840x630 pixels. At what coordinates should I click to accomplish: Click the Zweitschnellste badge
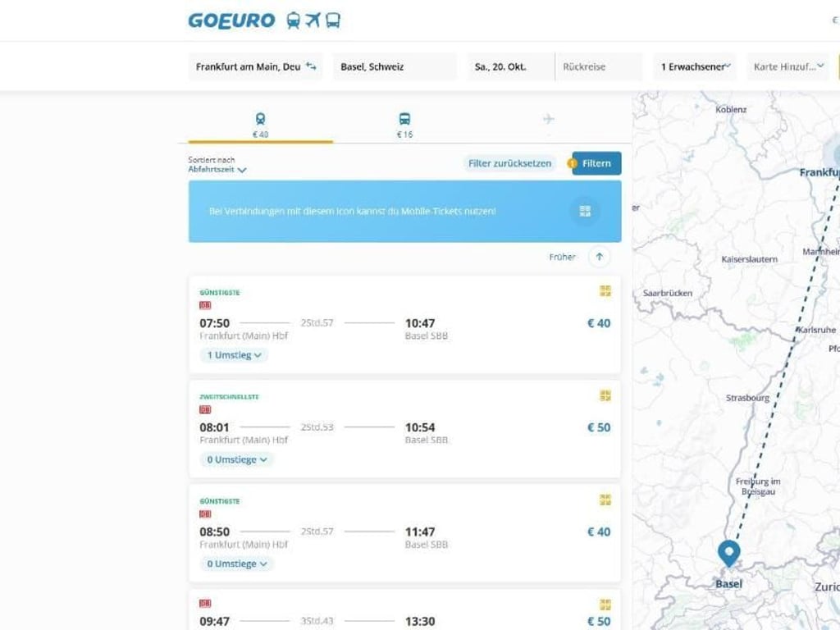pyautogui.click(x=230, y=397)
